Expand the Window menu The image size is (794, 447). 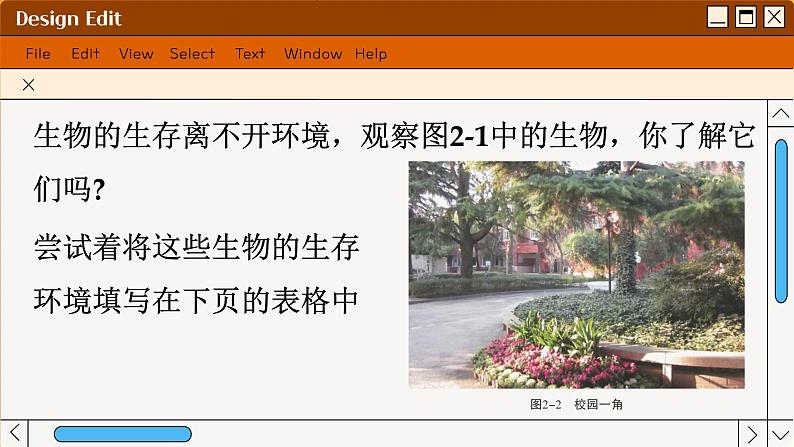click(312, 54)
